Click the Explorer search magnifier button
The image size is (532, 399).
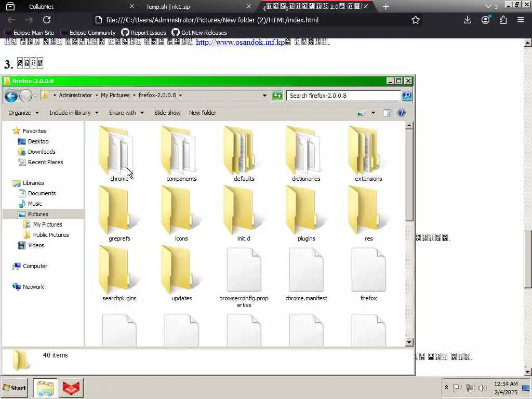click(406, 96)
